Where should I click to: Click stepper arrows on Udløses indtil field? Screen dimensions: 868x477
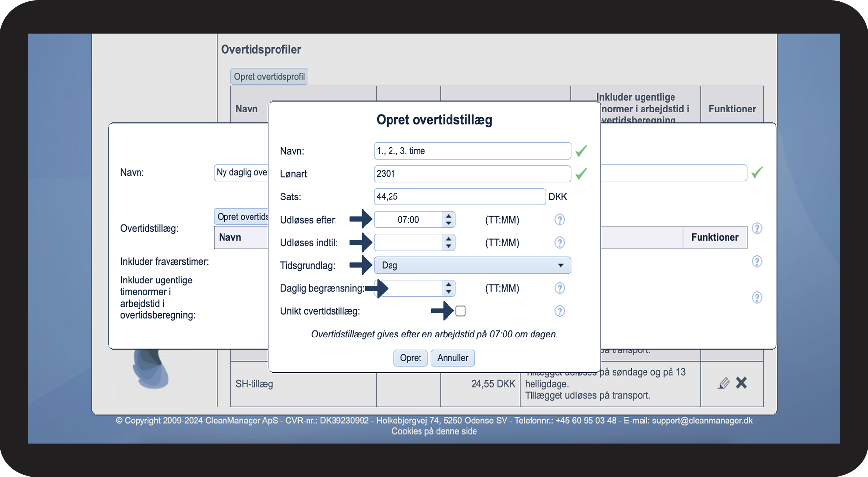(x=448, y=243)
